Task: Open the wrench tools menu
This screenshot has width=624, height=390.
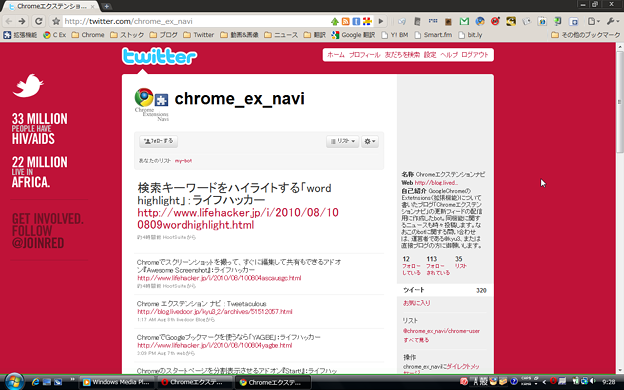Action: coord(612,21)
